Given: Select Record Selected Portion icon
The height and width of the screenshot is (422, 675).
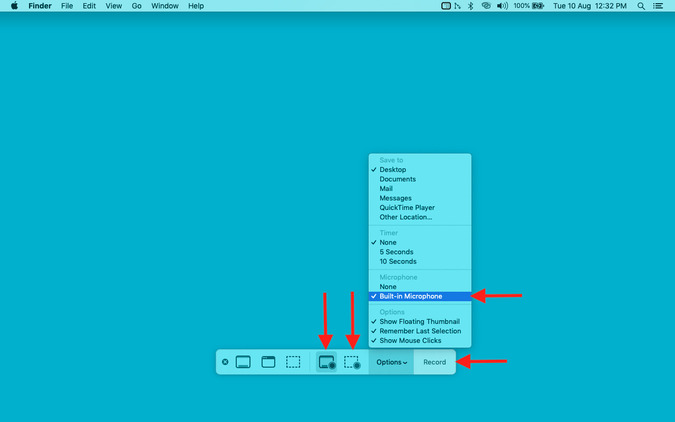Looking at the screenshot, I should click(352, 362).
